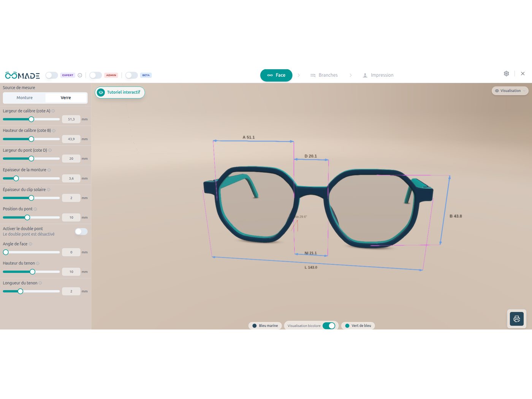Click the print icon button
Screen dimensions: 532x399
517,319
